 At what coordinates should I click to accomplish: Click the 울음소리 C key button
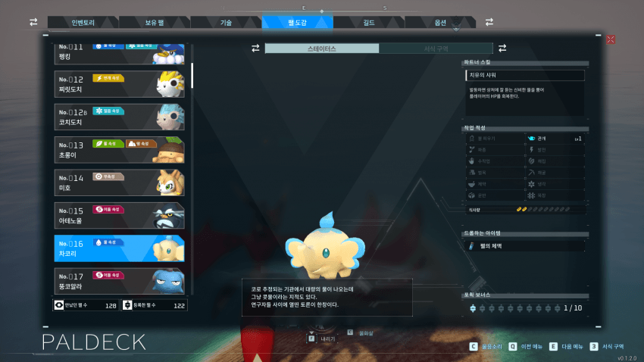(474, 347)
